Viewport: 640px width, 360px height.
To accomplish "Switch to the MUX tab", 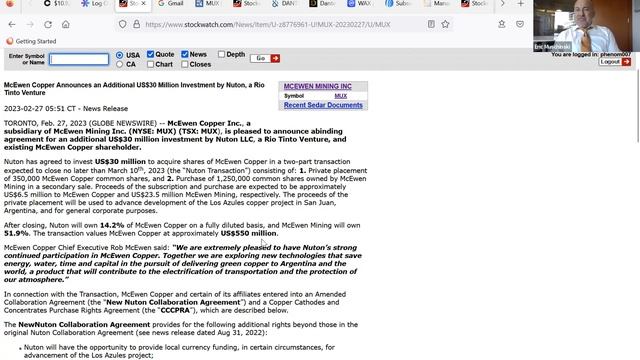I will pyautogui.click(x=208, y=4).
